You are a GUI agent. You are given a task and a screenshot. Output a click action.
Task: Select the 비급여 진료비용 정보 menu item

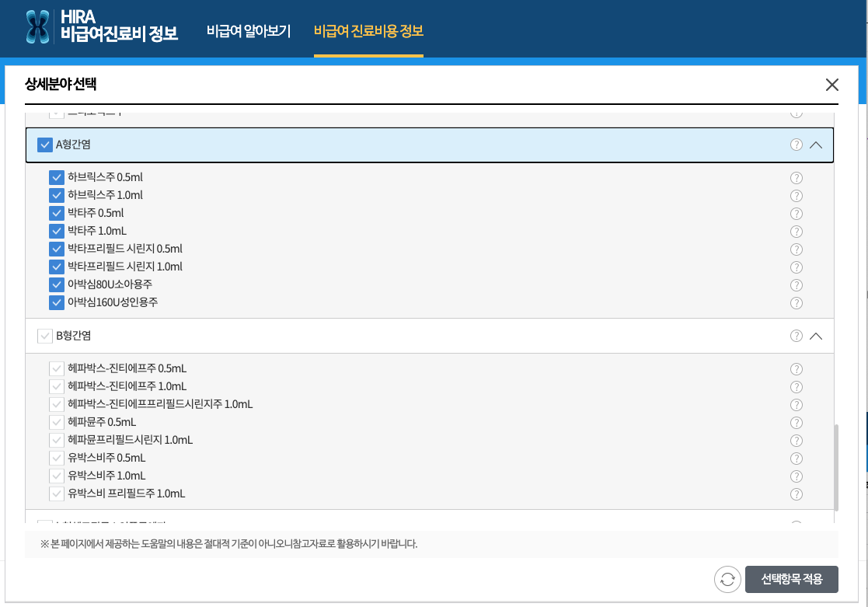point(368,33)
